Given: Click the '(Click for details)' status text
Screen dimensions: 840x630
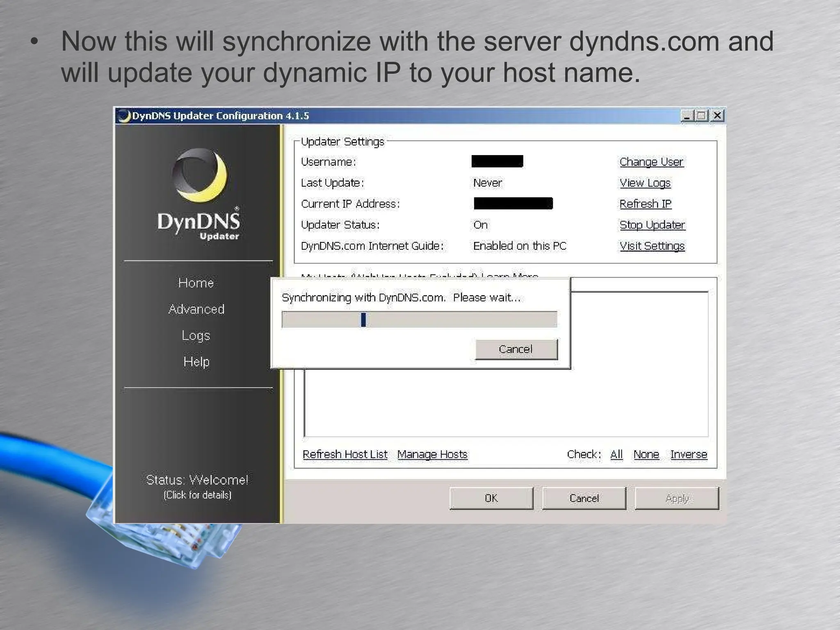Looking at the screenshot, I should 197,495.
